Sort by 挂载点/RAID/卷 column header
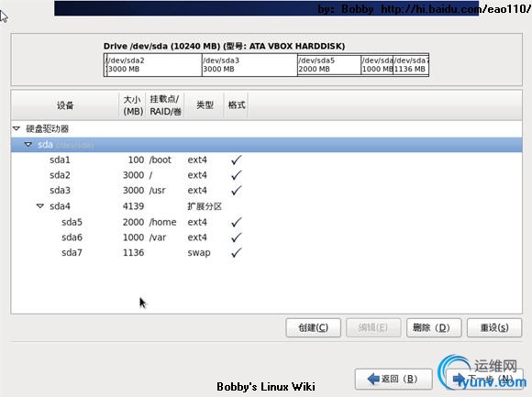Screen dimensions: 532x397 [165, 105]
